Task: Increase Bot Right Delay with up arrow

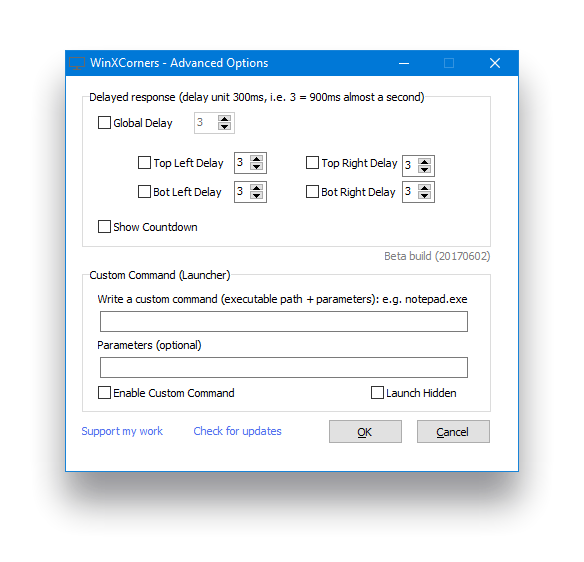Action: pyautogui.click(x=425, y=188)
